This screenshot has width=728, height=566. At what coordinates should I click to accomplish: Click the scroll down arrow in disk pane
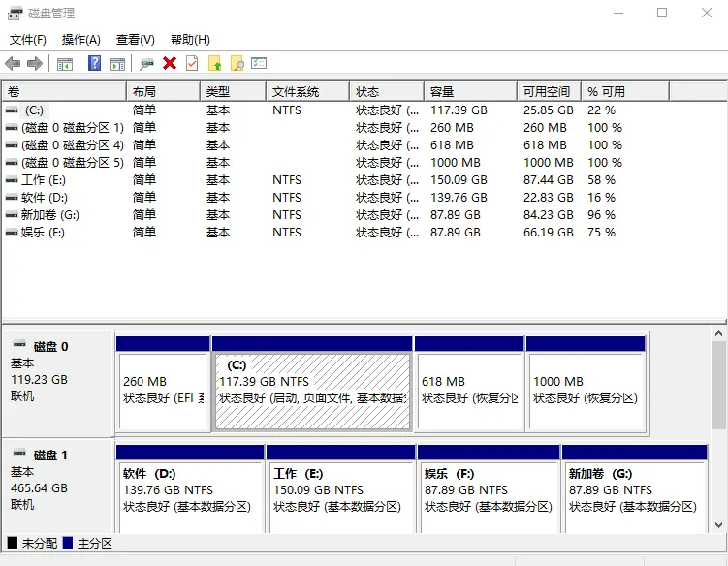tap(718, 525)
